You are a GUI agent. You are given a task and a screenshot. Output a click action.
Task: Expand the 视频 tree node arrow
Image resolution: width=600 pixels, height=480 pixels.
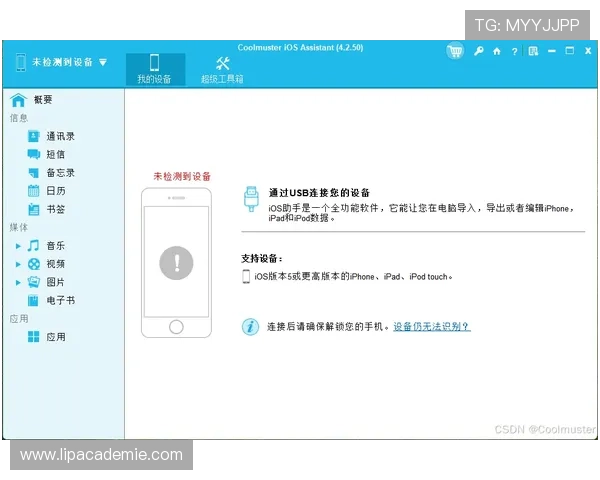pos(18,264)
